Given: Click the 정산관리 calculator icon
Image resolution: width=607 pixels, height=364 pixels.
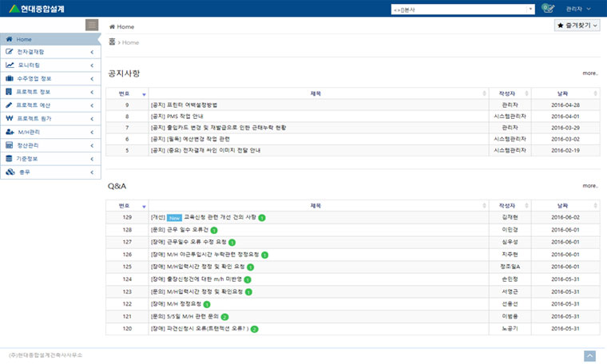Looking at the screenshot, I should [x=9, y=145].
